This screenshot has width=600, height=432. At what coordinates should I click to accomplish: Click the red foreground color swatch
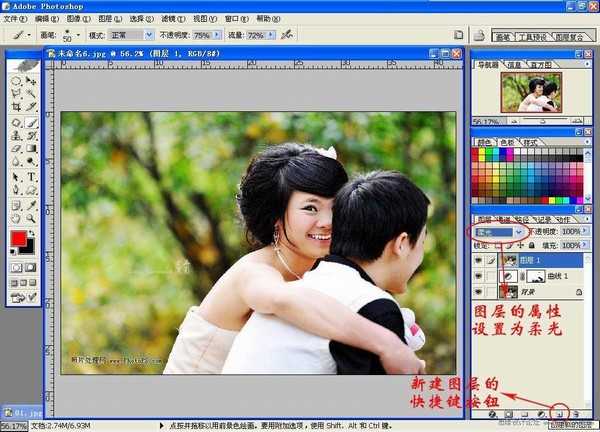(x=18, y=240)
